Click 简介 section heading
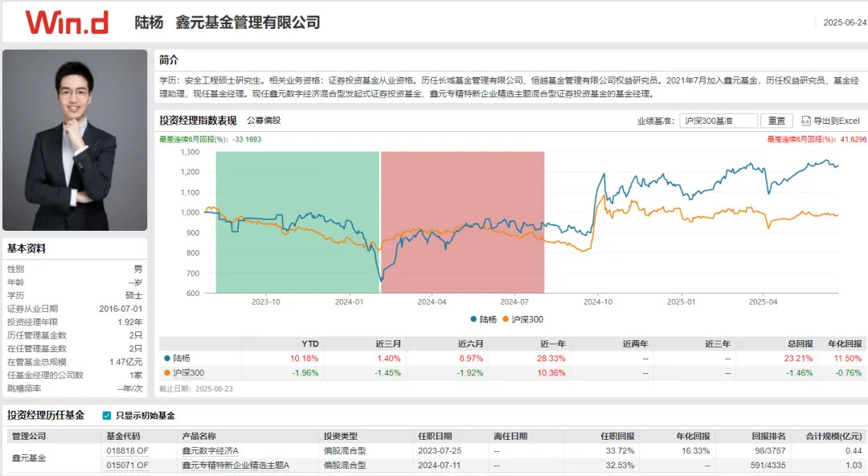Image resolution: width=868 pixels, height=476 pixels. [x=169, y=59]
